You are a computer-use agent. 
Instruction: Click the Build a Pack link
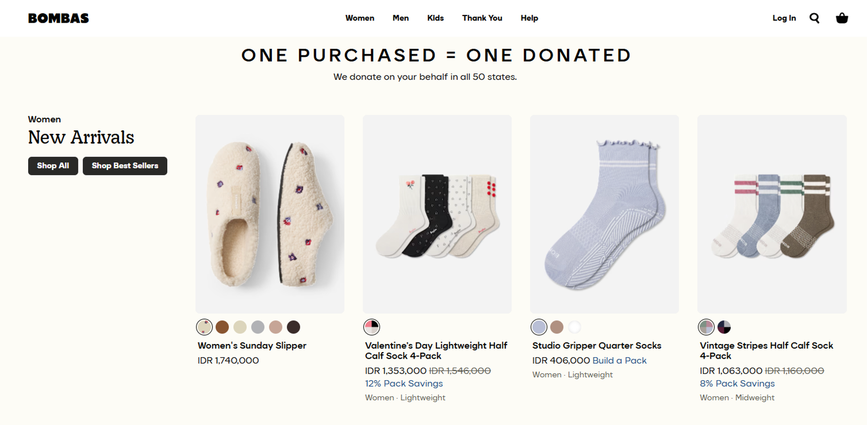pyautogui.click(x=619, y=361)
